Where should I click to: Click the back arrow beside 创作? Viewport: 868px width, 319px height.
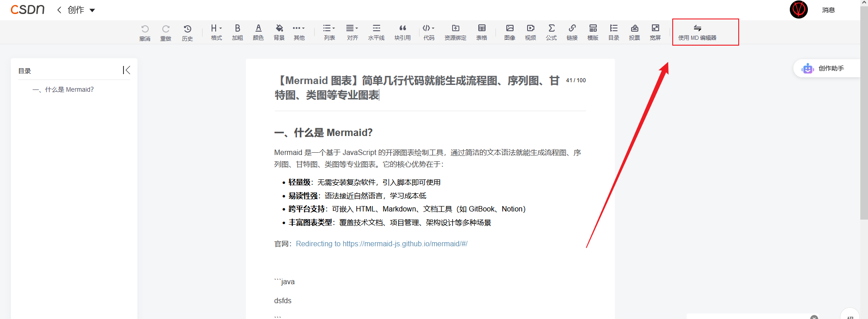point(59,9)
